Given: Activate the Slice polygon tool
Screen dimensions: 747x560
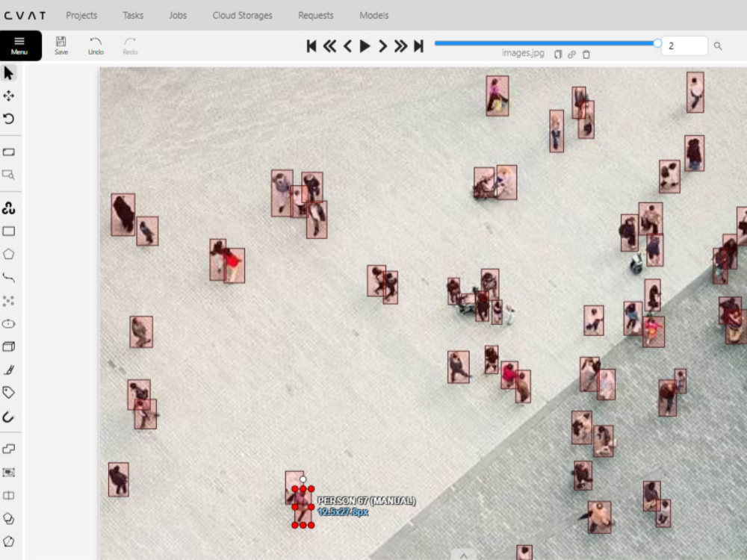Looking at the screenshot, I should tap(8, 541).
